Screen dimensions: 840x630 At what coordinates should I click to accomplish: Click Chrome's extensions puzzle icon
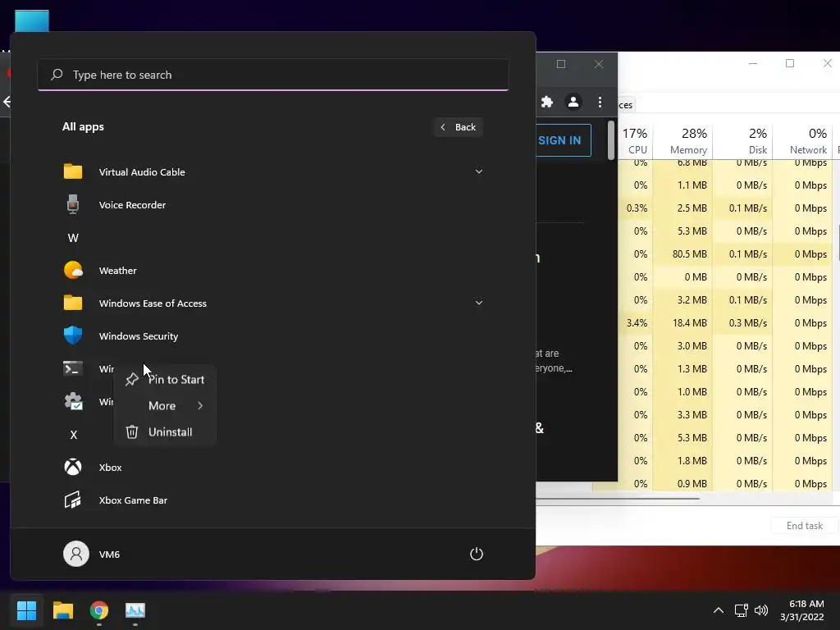point(547,102)
